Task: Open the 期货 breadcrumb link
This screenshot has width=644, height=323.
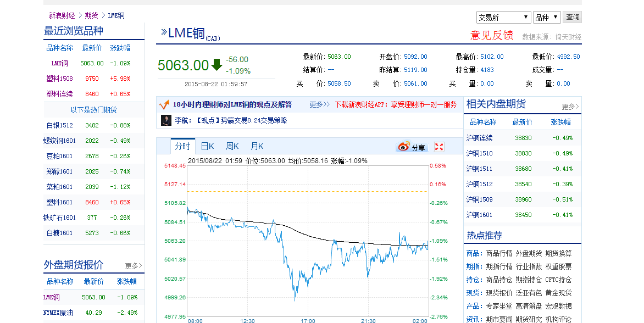Action: pos(92,15)
